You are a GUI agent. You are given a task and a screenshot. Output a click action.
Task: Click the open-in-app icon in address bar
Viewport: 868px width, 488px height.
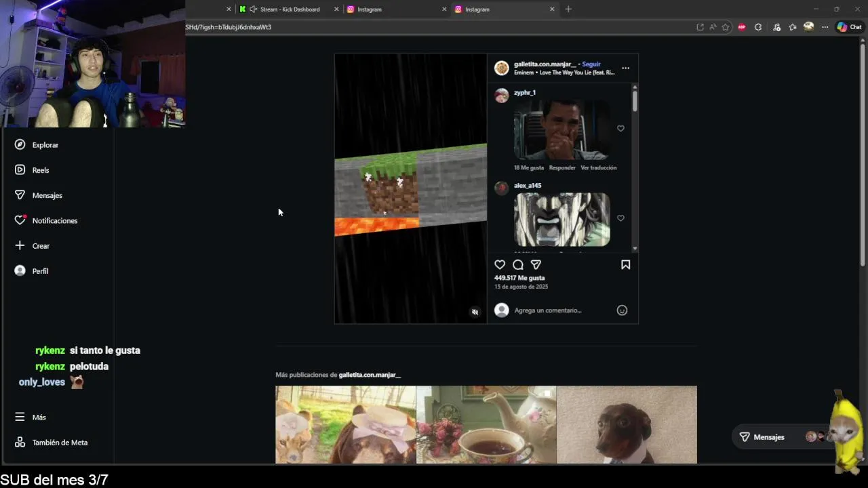tap(700, 27)
